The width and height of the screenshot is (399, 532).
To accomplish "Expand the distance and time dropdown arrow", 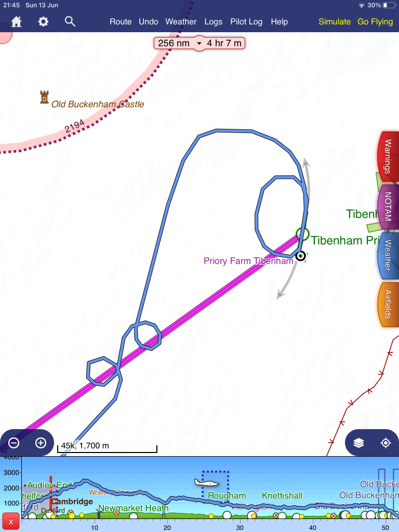I will (x=198, y=43).
